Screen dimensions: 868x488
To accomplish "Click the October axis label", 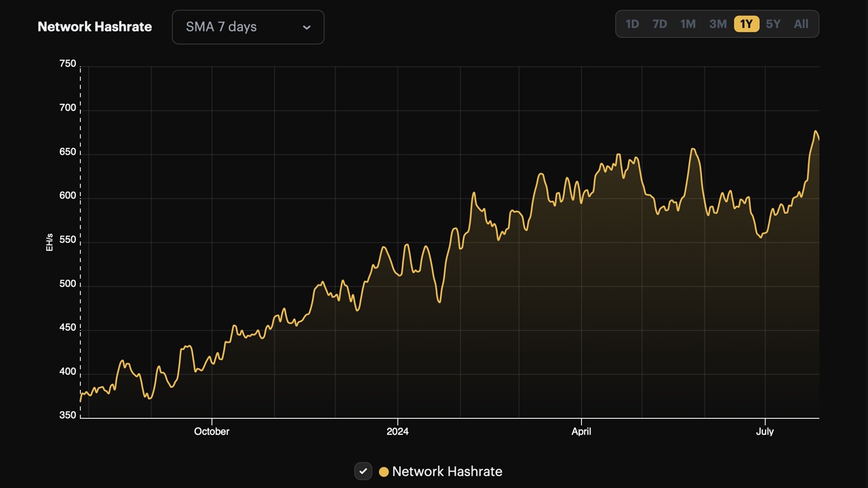I will click(x=212, y=431).
